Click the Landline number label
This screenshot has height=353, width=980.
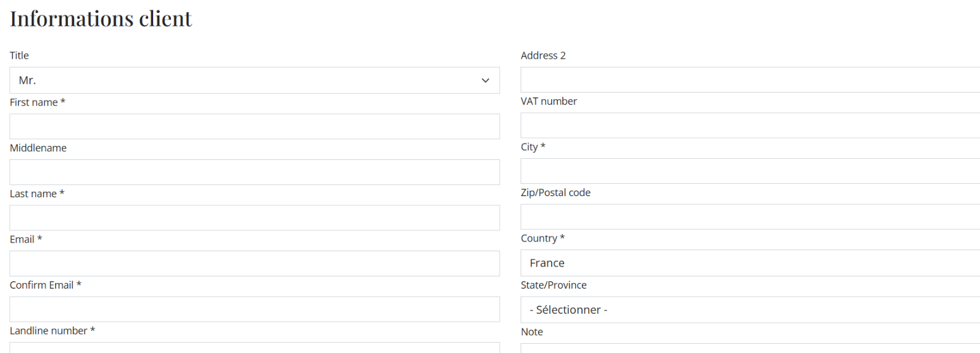click(x=48, y=331)
